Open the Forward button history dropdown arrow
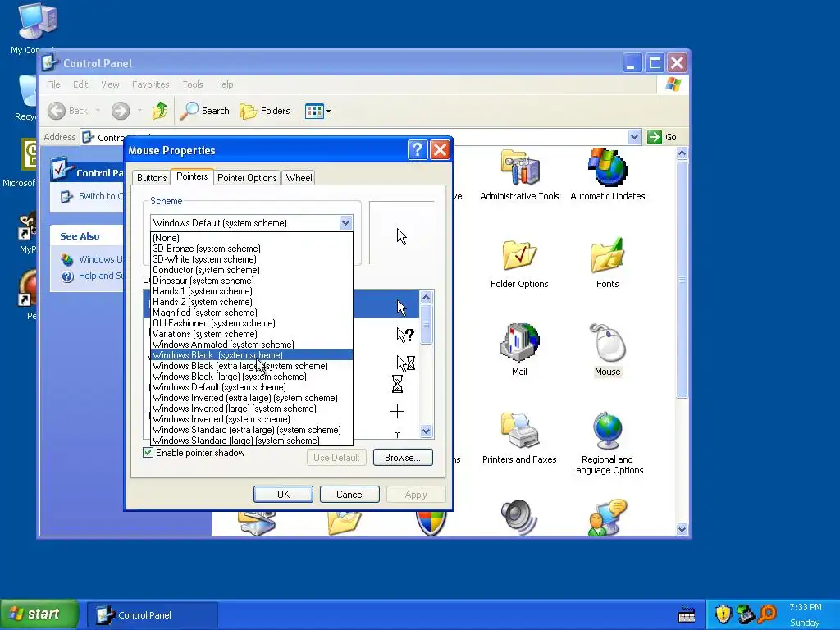 tap(139, 111)
